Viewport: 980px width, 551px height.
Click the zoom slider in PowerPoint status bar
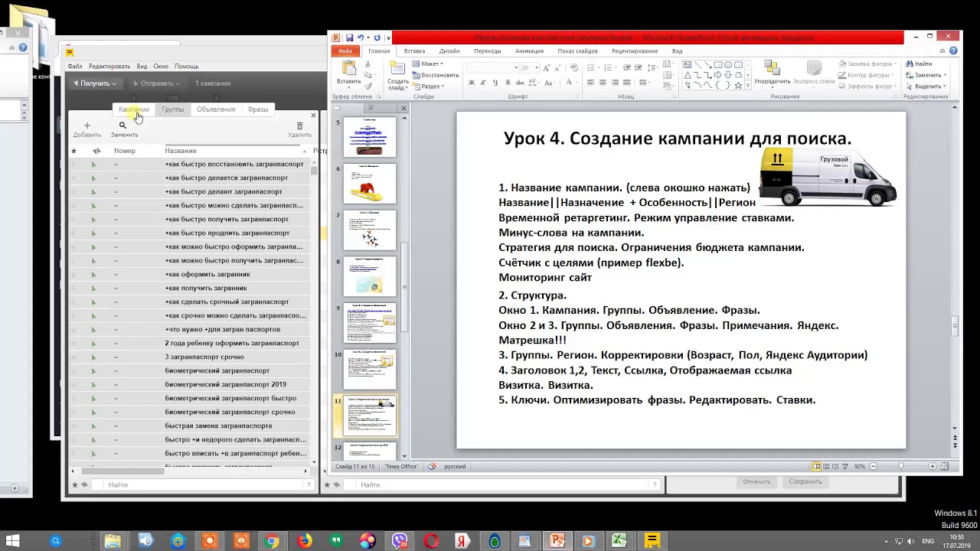[902, 466]
